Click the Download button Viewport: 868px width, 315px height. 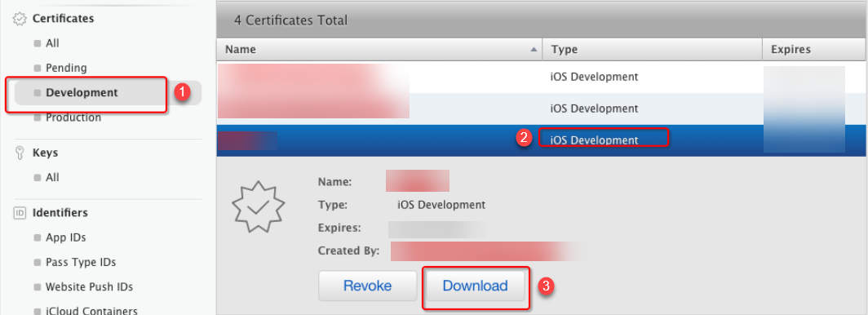click(475, 286)
